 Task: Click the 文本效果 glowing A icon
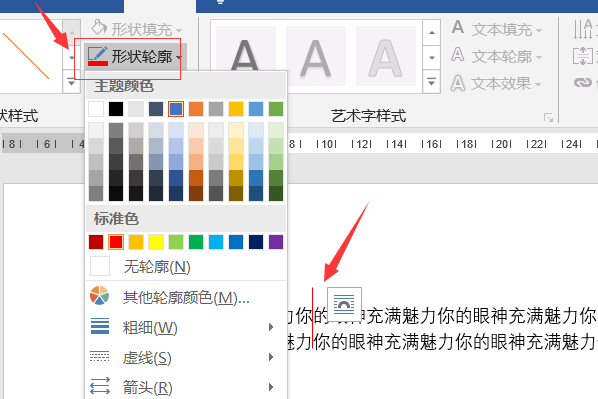click(458, 82)
